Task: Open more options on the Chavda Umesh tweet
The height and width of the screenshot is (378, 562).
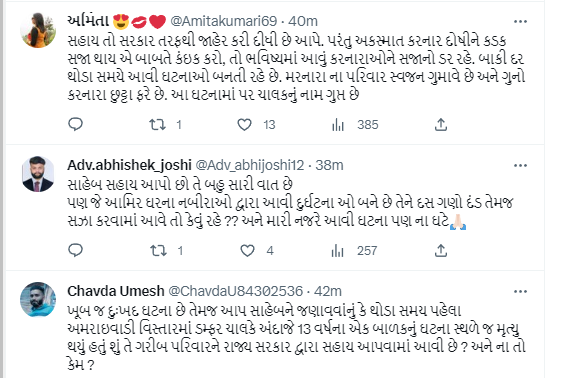Action: (x=520, y=292)
